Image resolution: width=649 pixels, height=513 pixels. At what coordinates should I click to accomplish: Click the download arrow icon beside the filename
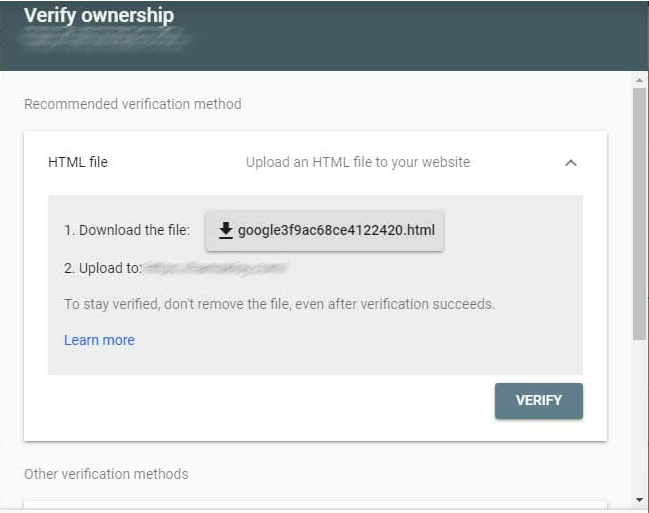(x=226, y=230)
